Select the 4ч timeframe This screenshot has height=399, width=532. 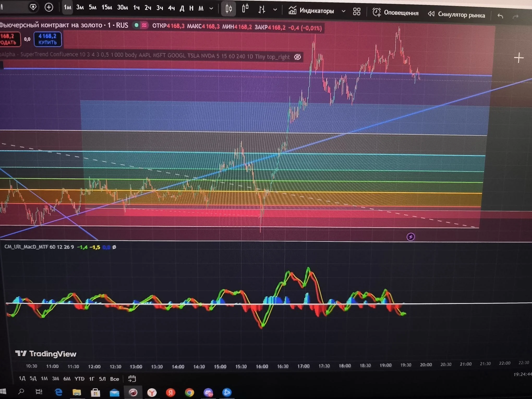pyautogui.click(x=171, y=8)
